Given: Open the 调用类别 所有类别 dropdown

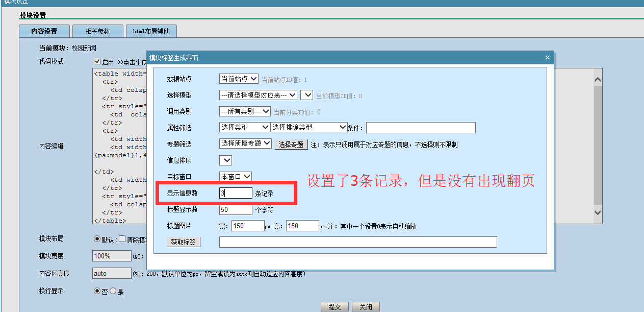Looking at the screenshot, I should coord(247,111).
